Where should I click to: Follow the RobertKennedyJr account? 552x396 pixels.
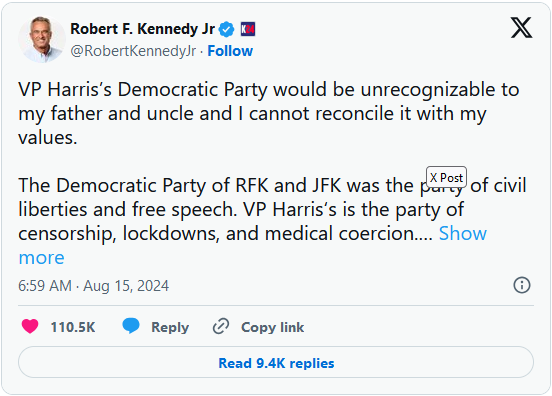230,51
